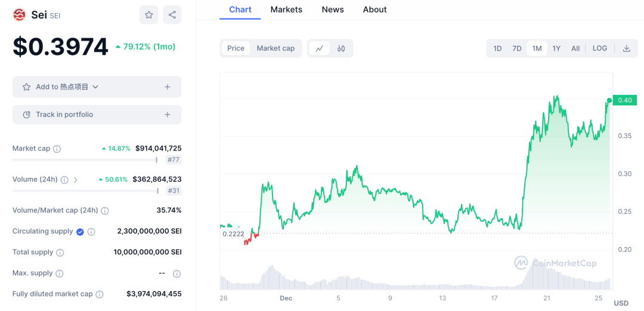The height and width of the screenshot is (311, 644).
Task: Click Circulating supply info icon
Action: [x=91, y=232]
